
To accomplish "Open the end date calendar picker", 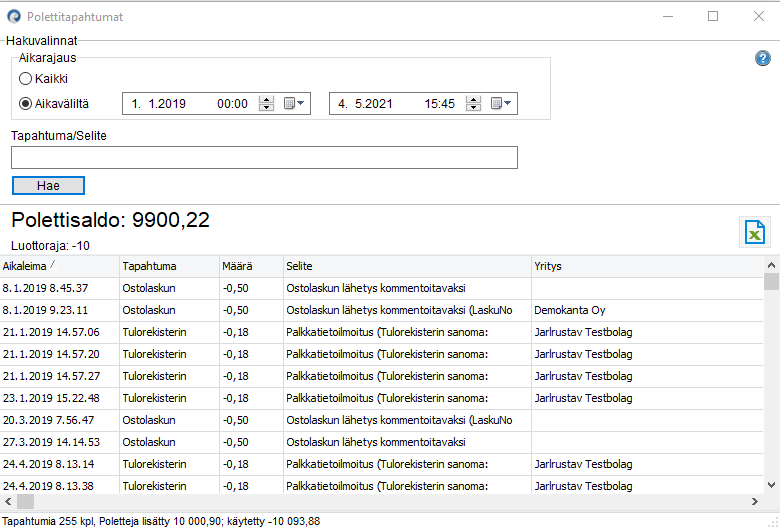I will [x=501, y=103].
